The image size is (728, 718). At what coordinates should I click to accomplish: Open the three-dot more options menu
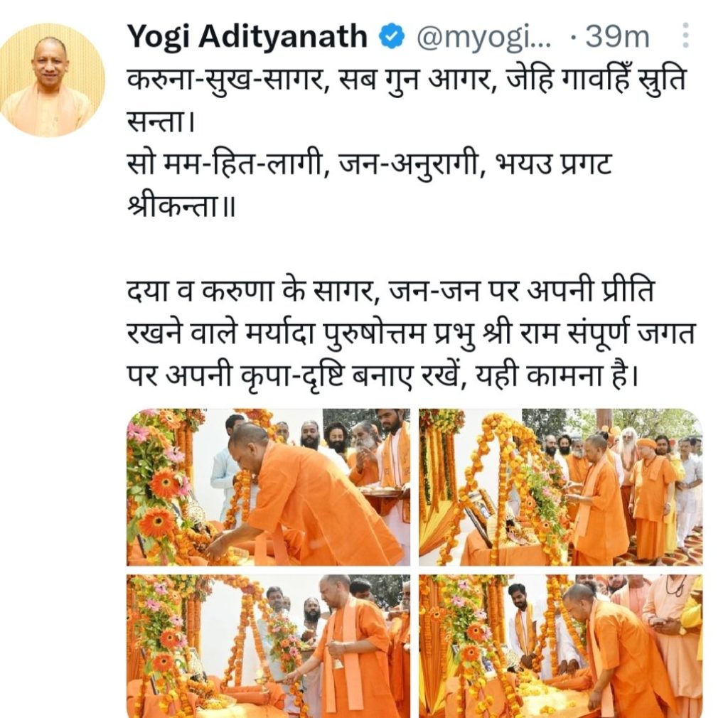685,36
